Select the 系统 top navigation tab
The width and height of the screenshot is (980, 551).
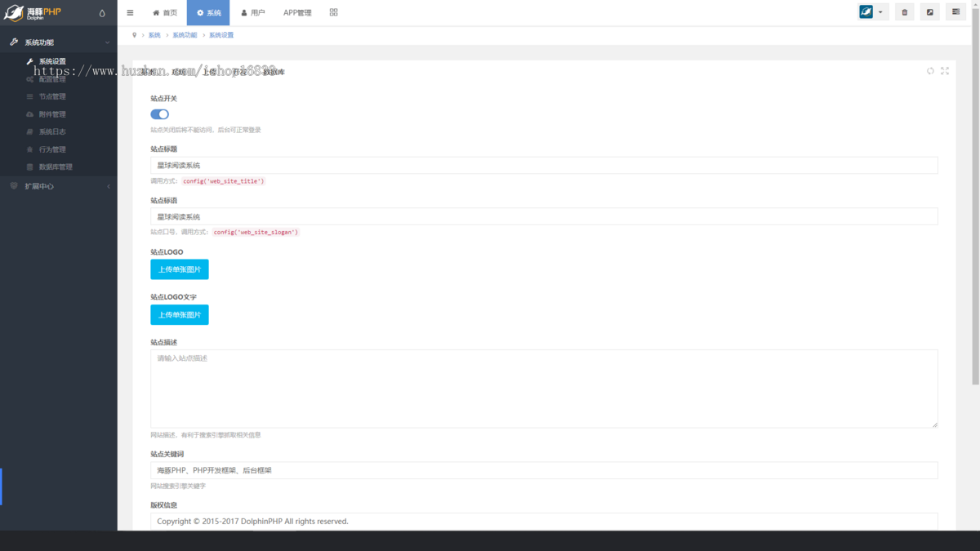(x=208, y=13)
